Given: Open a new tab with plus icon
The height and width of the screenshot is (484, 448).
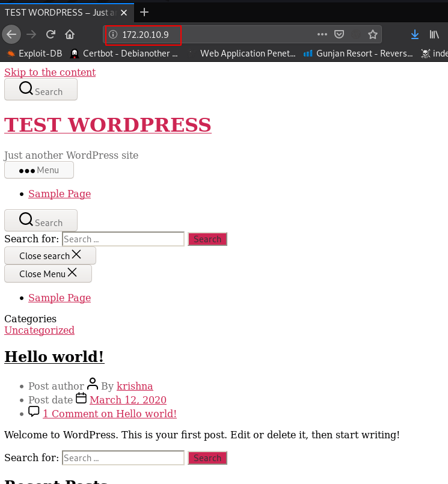Looking at the screenshot, I should tap(144, 13).
